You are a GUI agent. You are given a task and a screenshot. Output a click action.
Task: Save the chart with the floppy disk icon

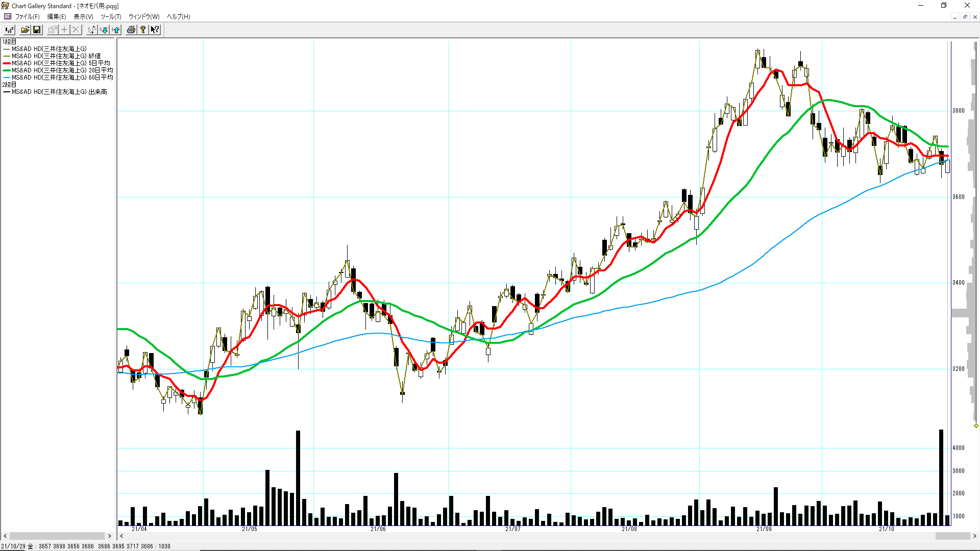click(37, 30)
